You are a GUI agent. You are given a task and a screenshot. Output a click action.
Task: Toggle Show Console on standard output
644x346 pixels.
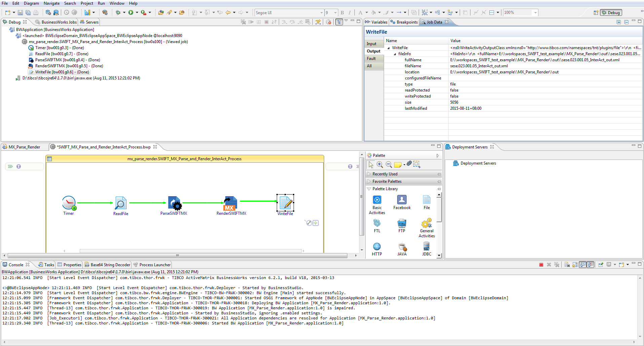583,265
